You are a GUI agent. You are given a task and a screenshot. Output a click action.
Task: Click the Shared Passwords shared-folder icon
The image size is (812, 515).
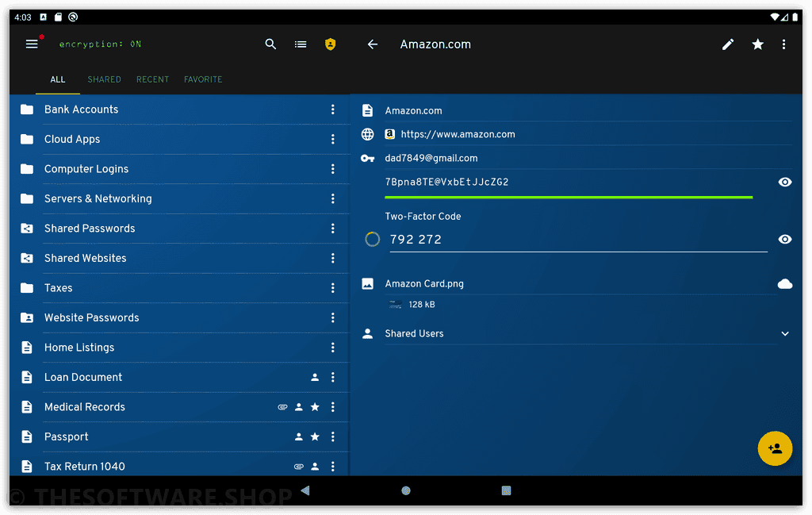click(x=27, y=229)
